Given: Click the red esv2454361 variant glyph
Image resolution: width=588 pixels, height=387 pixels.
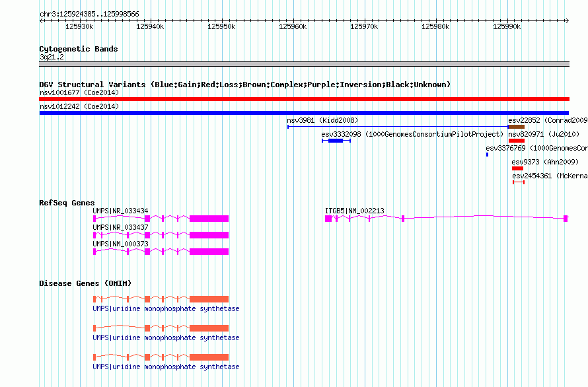Looking at the screenshot, I should click(x=519, y=182).
